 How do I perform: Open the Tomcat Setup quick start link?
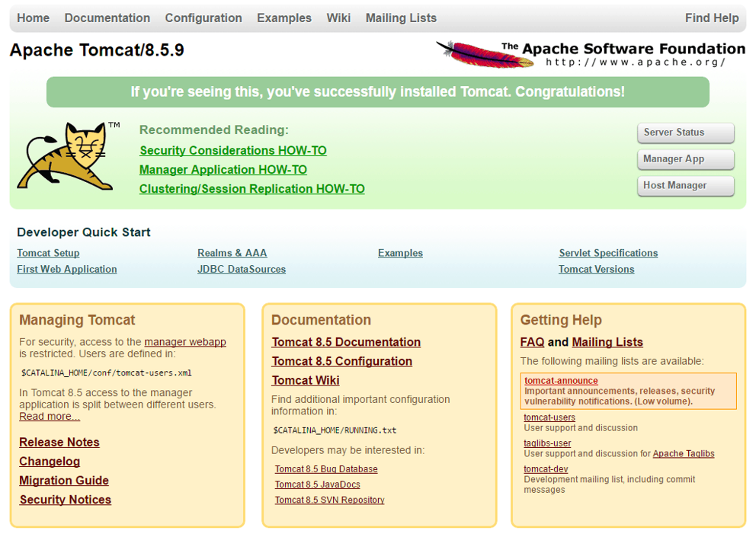pos(48,253)
